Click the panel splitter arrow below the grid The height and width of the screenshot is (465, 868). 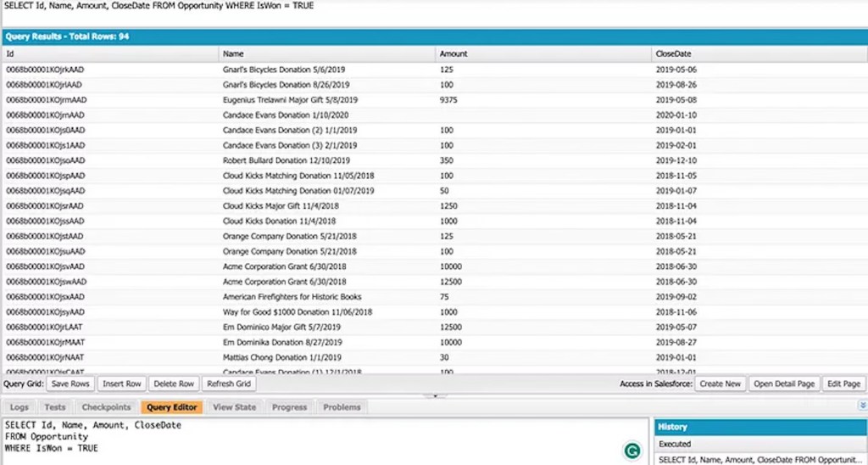click(x=434, y=395)
